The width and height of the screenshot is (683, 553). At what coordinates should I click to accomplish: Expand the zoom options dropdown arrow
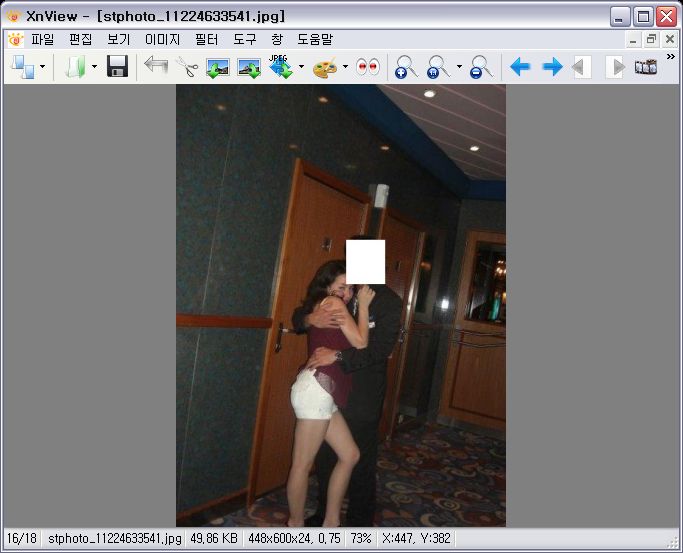pos(459,68)
